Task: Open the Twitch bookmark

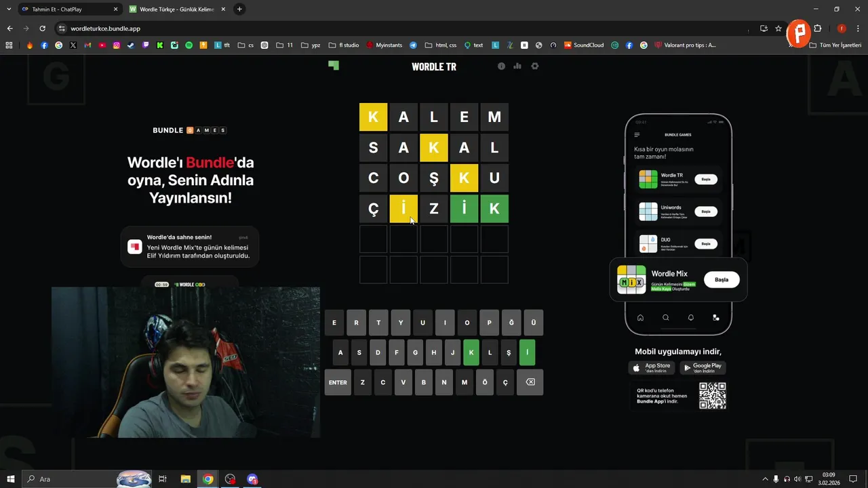Action: tap(146, 45)
